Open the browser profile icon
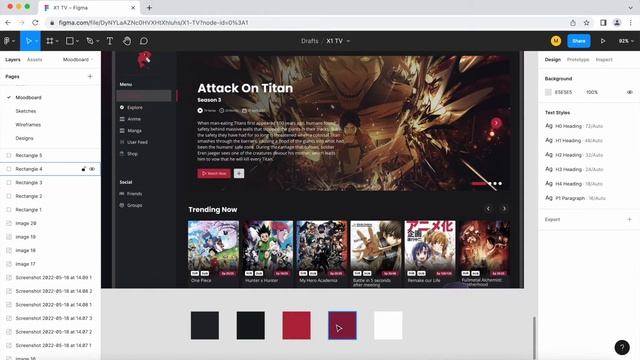640x360 pixels. [617, 22]
